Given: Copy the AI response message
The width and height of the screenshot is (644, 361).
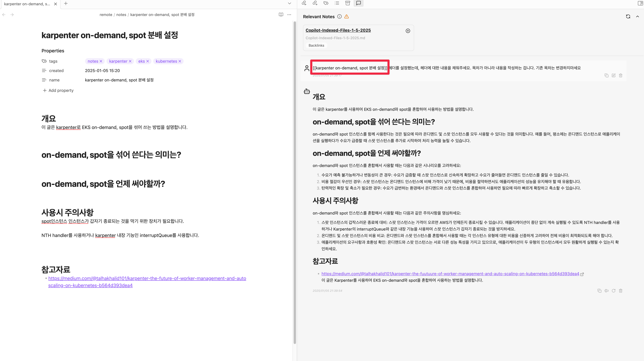Looking at the screenshot, I should click(599, 291).
